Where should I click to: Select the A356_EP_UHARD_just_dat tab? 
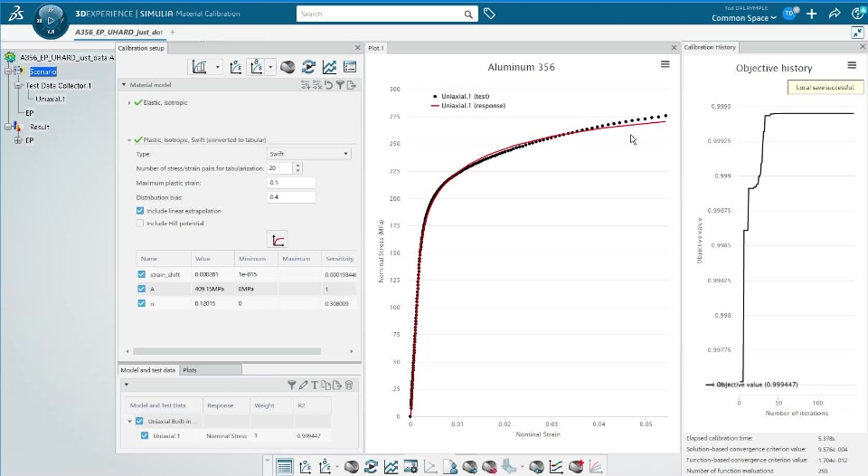pyautogui.click(x=118, y=33)
